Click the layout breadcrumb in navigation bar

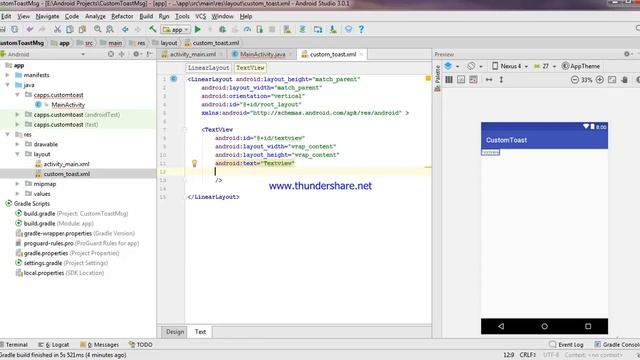(165, 43)
